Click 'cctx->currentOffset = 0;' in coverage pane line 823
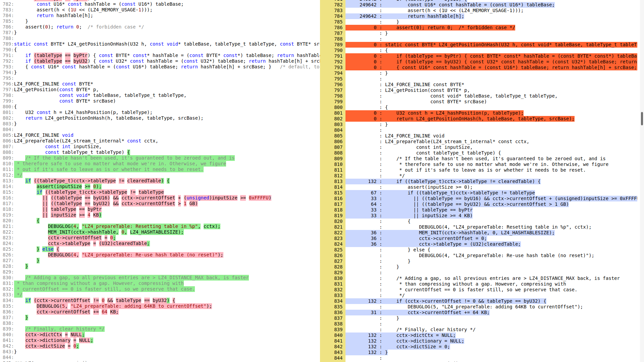 [x=453, y=238]
